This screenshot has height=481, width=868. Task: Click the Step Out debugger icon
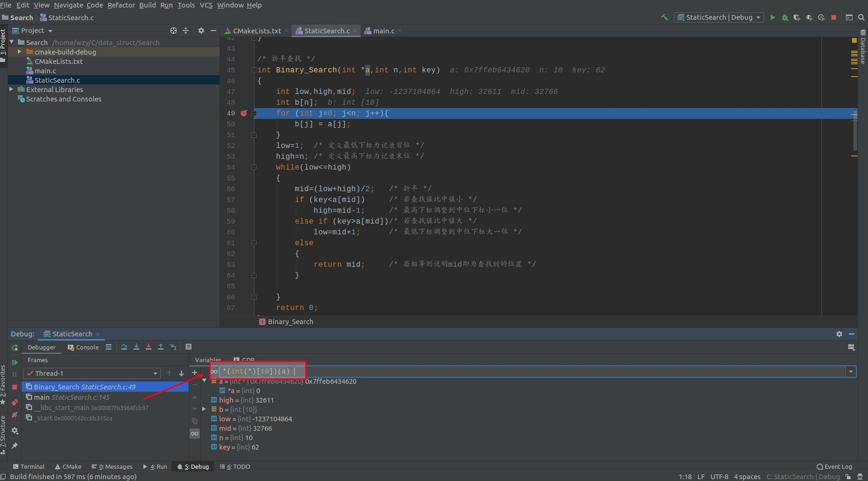click(x=160, y=347)
